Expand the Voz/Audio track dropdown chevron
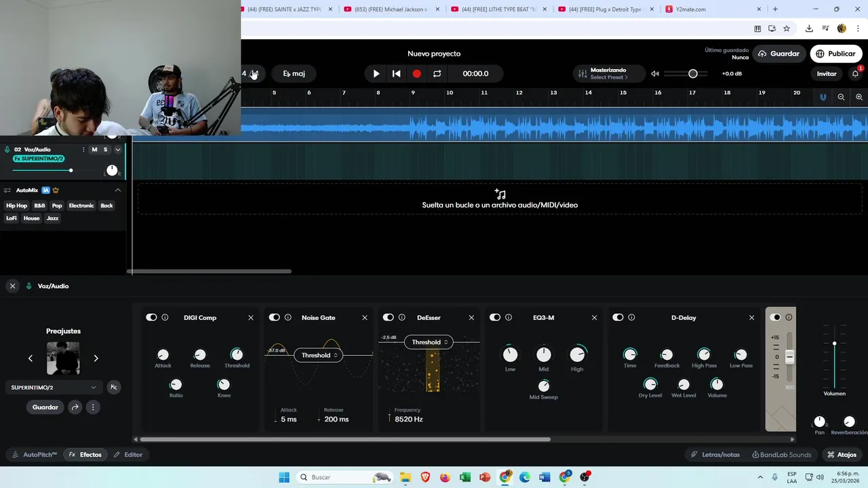 [x=117, y=149]
